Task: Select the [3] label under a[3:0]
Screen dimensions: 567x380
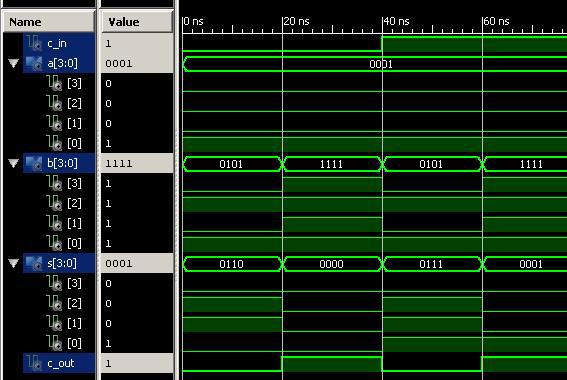Action: click(74, 84)
